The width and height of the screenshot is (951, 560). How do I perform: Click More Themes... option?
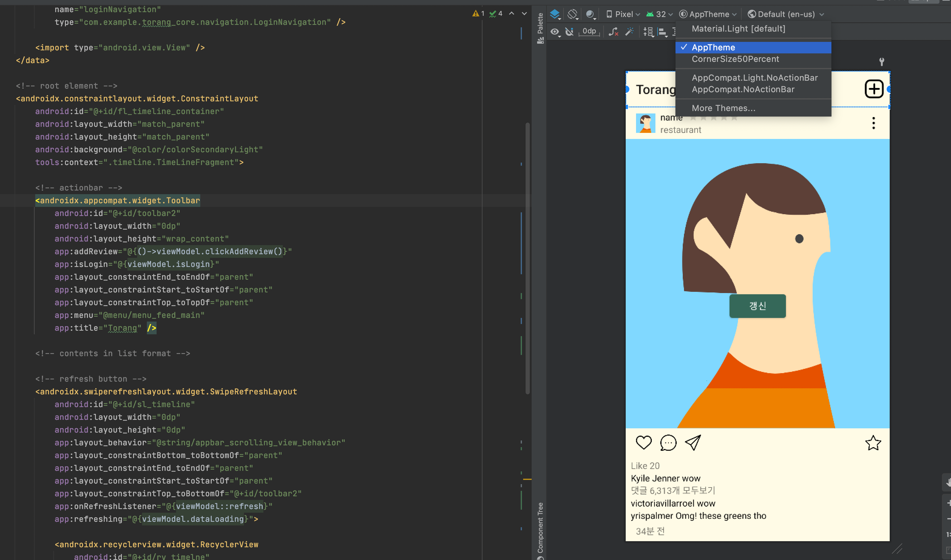click(x=723, y=108)
